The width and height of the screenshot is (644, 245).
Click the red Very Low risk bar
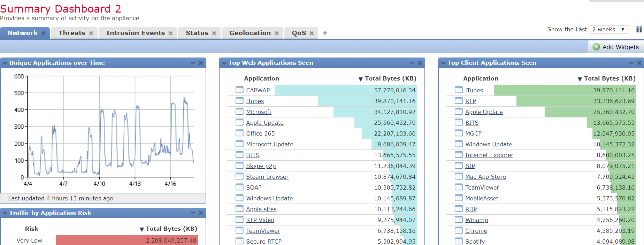tap(127, 240)
